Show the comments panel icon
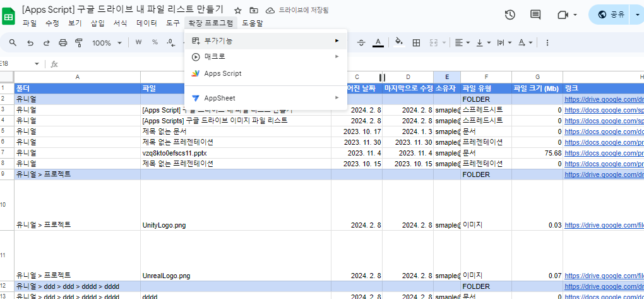 point(535,15)
